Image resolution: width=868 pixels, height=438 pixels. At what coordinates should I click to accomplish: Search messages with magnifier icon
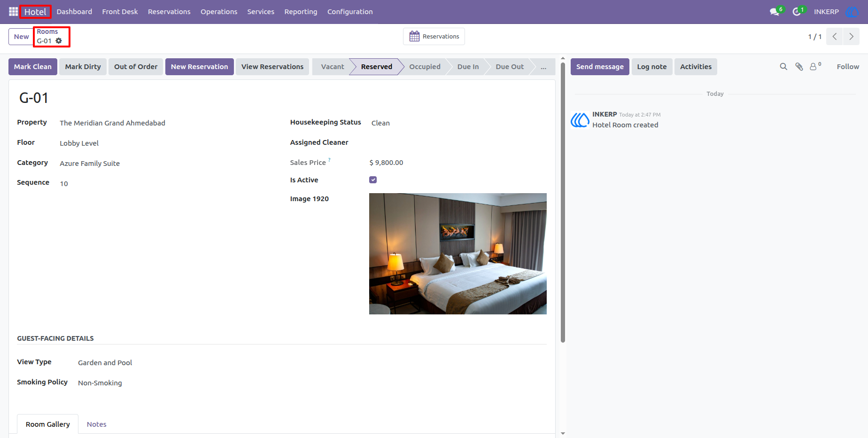pos(783,67)
